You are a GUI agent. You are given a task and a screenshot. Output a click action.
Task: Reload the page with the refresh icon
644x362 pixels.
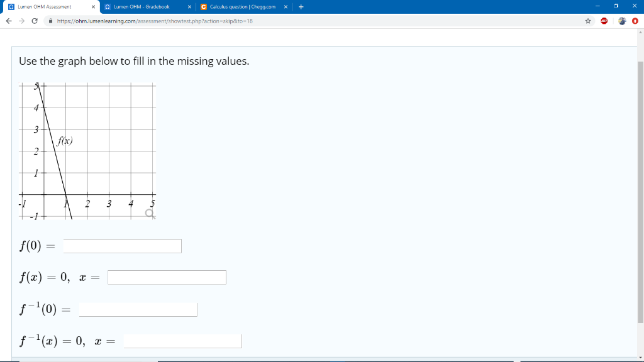[x=35, y=20]
